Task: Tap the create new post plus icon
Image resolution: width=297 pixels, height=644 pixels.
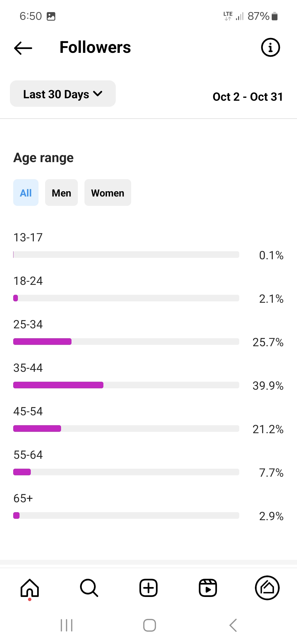Action: coord(148,588)
